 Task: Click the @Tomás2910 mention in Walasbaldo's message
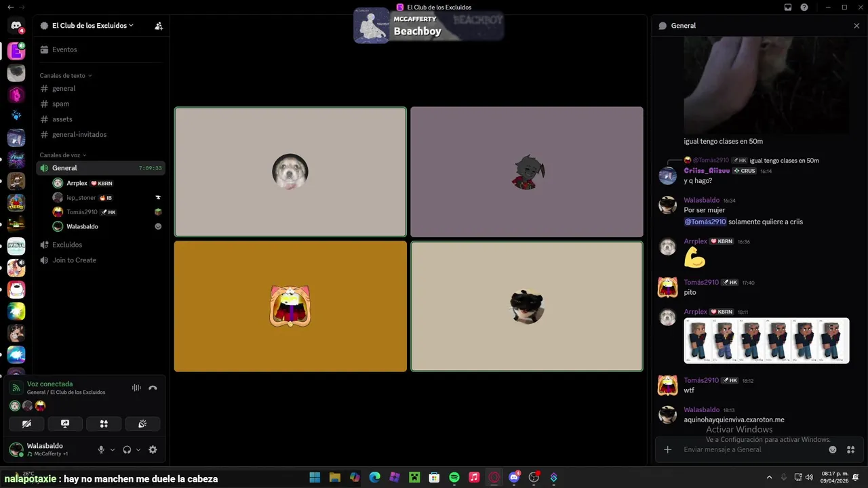[705, 222]
